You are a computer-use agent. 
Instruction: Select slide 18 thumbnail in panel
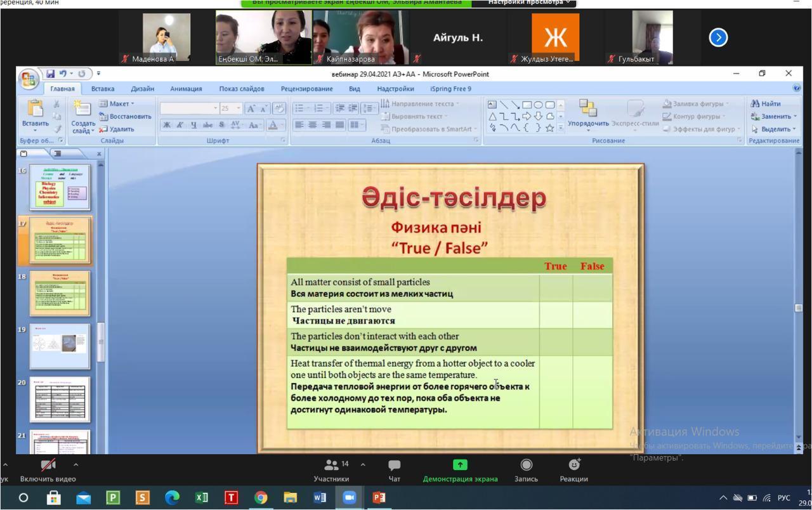(x=60, y=294)
